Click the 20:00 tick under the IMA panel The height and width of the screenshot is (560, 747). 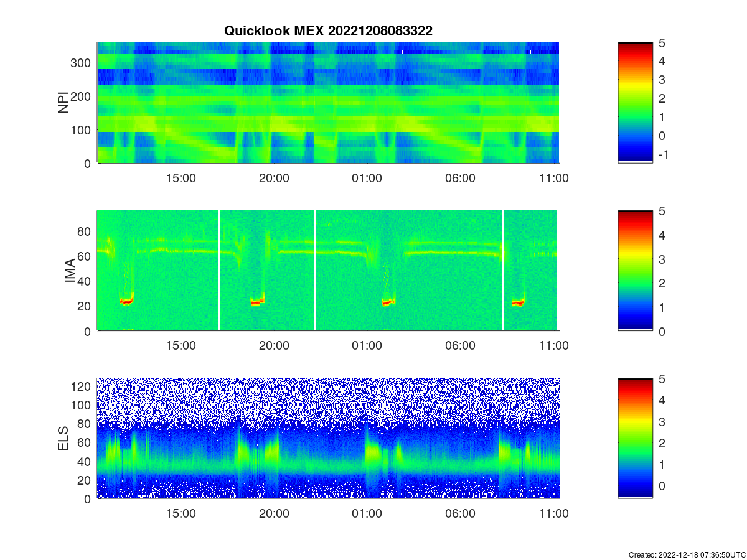[x=274, y=346]
